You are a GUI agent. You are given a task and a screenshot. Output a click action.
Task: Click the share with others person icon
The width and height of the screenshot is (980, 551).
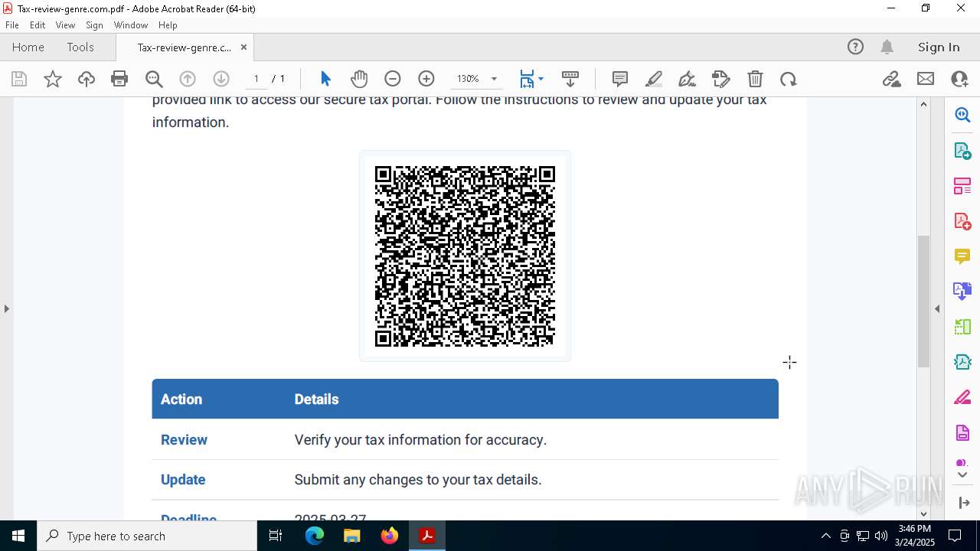pyautogui.click(x=959, y=79)
